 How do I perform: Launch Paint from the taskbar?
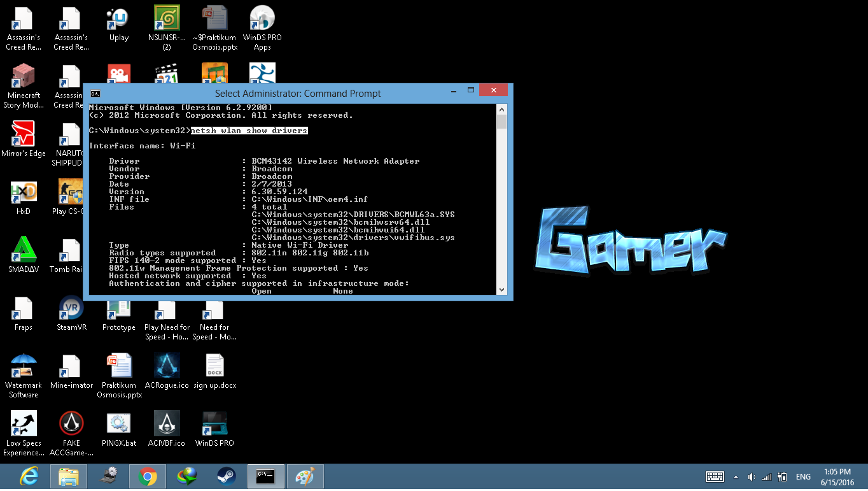pos(305,476)
